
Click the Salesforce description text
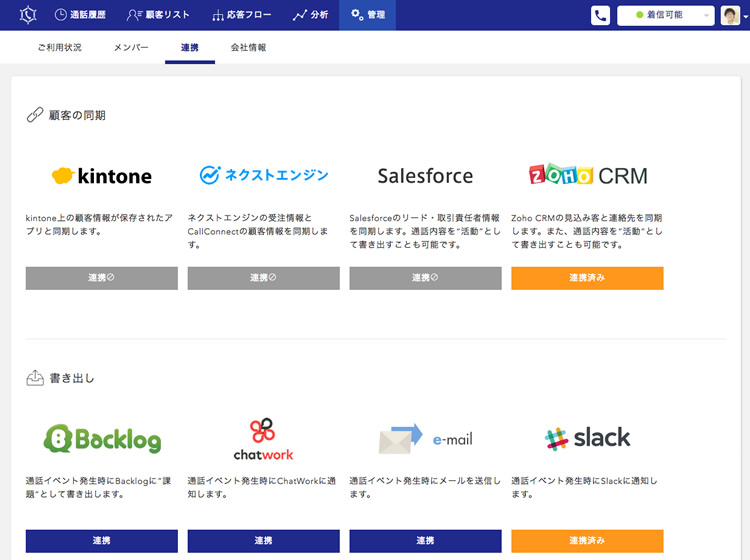(x=425, y=231)
